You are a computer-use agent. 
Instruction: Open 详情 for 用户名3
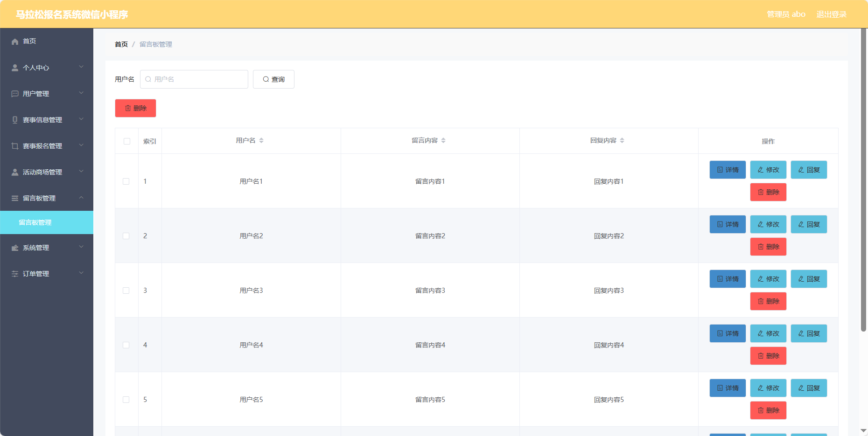[728, 279]
